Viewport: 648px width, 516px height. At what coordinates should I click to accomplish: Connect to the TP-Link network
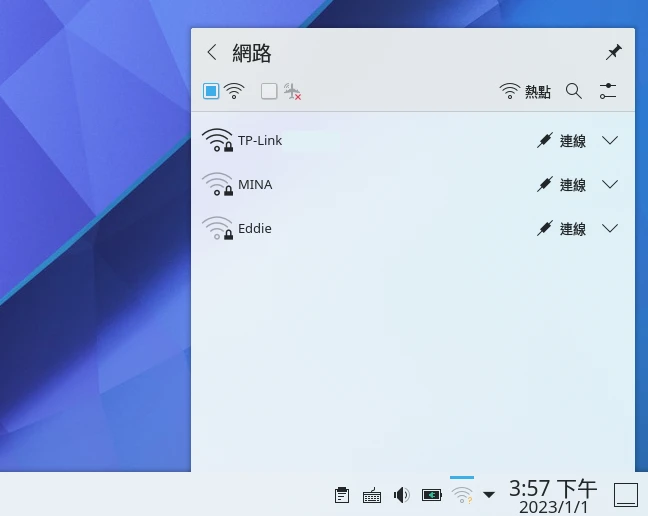pos(561,141)
